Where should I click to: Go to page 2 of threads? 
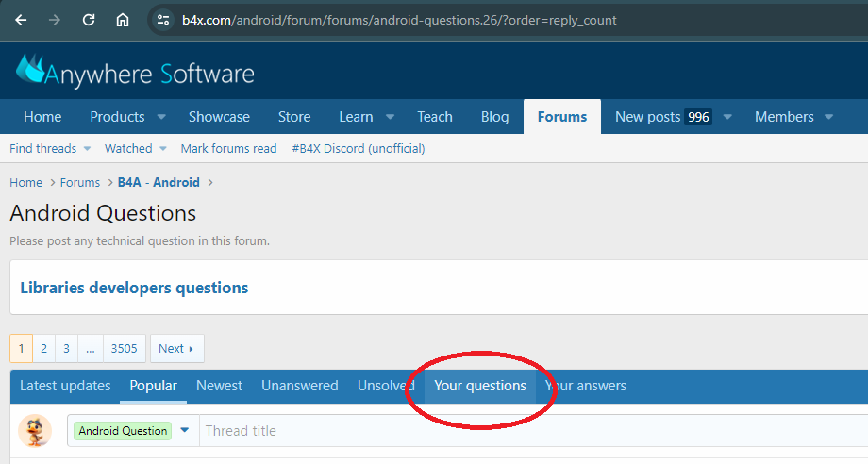[43, 348]
